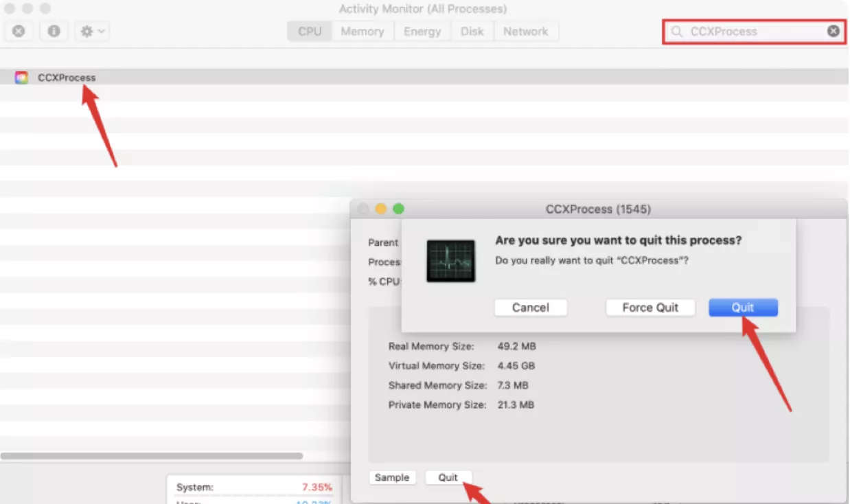Clear the search field text
Viewport: 850px width, 504px height.
(x=833, y=32)
